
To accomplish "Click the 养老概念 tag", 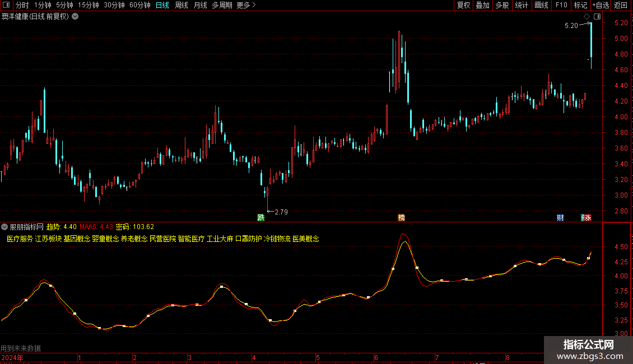I will (x=134, y=239).
